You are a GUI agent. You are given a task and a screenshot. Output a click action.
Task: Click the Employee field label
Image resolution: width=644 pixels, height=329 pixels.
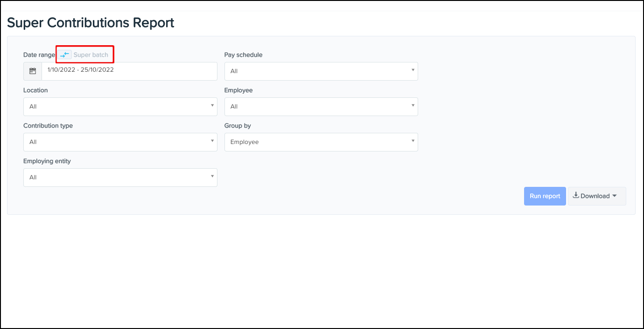(x=238, y=90)
